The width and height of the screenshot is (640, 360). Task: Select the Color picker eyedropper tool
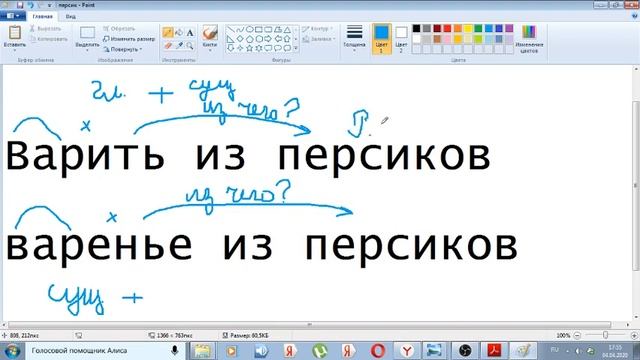(179, 46)
